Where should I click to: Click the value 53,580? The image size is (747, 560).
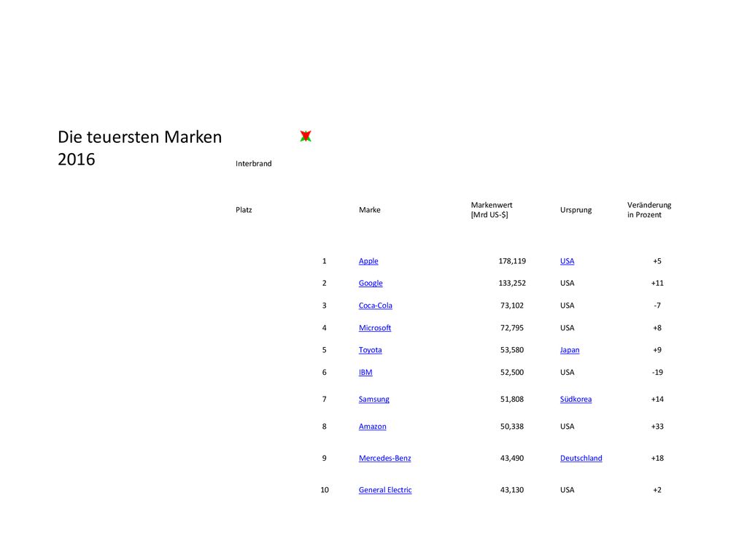pyautogui.click(x=512, y=349)
